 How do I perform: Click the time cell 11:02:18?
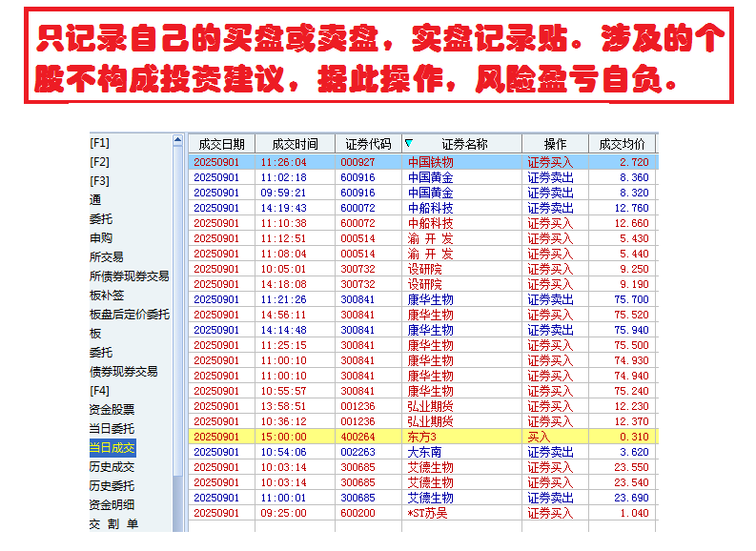click(283, 177)
